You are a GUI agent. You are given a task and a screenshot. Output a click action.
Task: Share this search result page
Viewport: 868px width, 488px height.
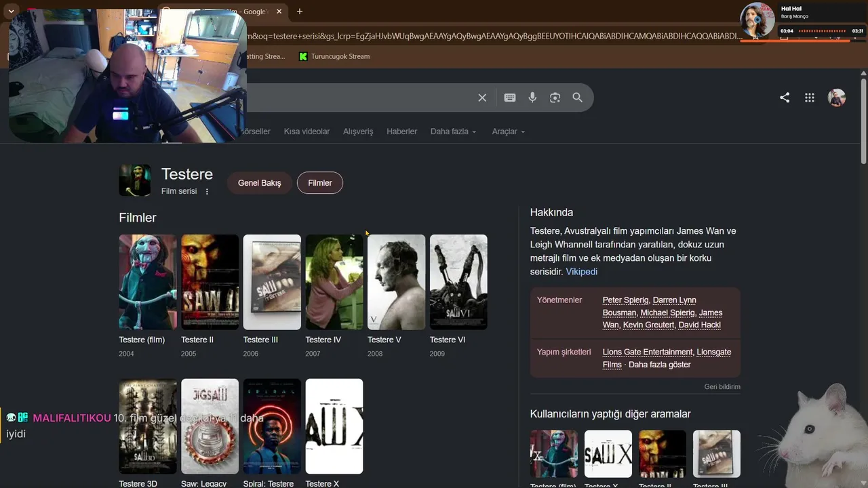(785, 98)
